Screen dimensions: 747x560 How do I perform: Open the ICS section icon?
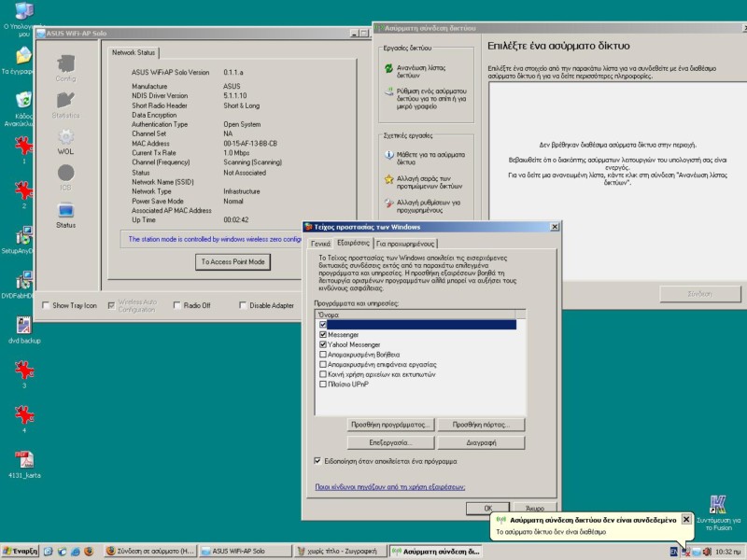coord(65,173)
